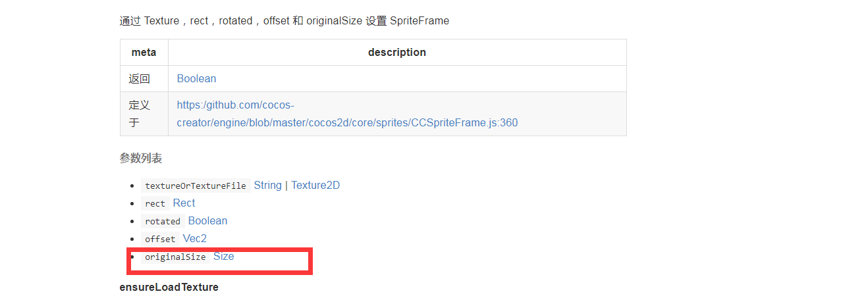Image resolution: width=868 pixels, height=302 pixels.
Task: Click the Boolean link beside the rotated parameter
Action: pos(207,221)
